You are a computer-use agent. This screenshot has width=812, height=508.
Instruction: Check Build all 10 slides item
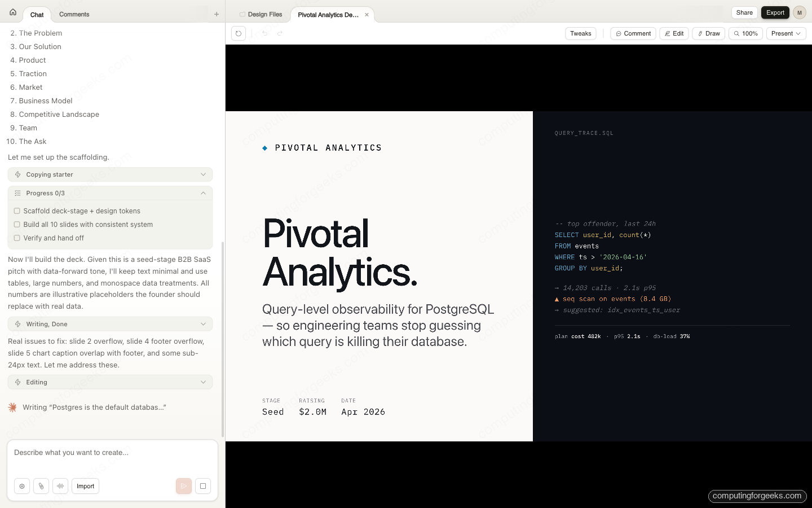[17, 225]
